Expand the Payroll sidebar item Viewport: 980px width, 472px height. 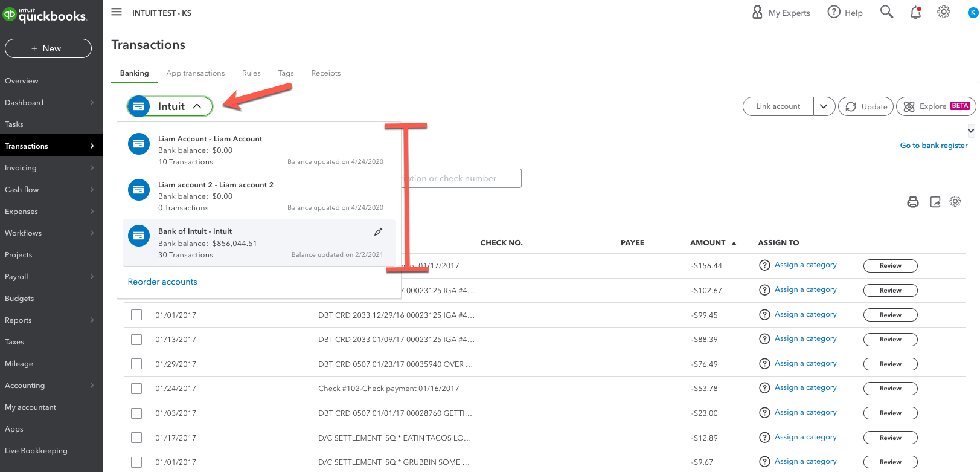click(x=92, y=277)
